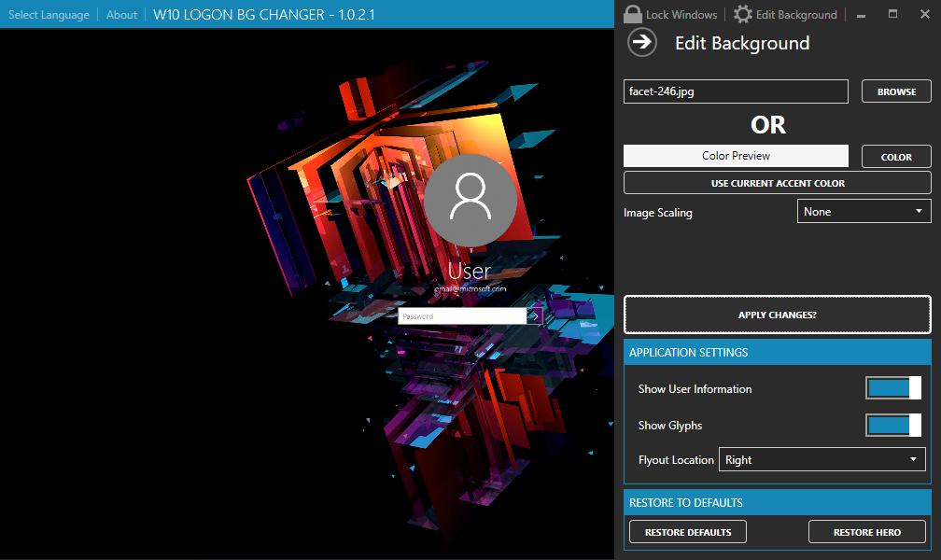Expand the Flyout Location dropdown
Viewport: 941px width, 560px height.
tap(822, 460)
